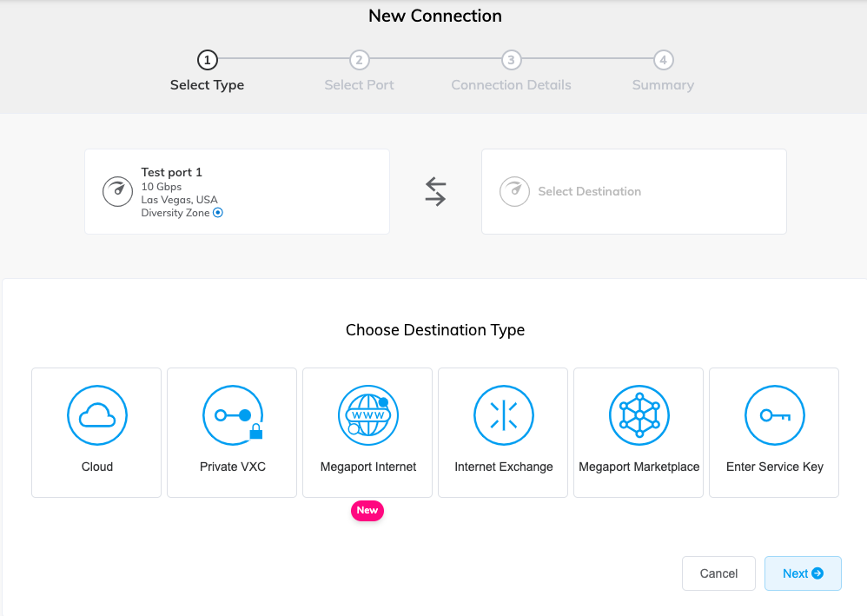
Task: Click the Test port 1 gauge icon
Action: click(x=117, y=191)
